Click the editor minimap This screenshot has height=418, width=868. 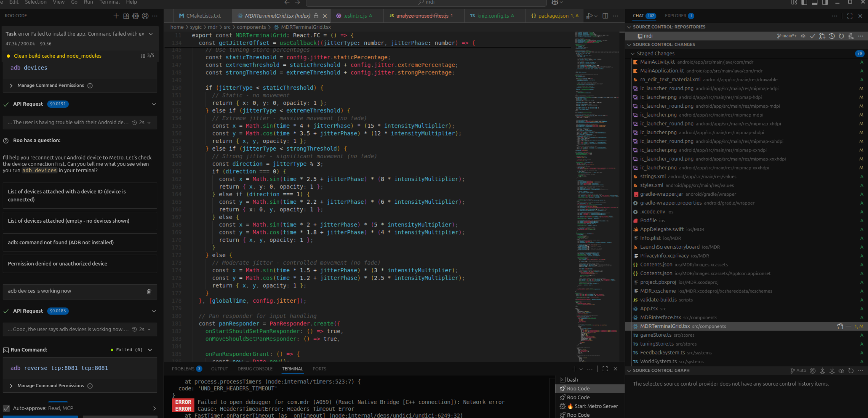tap(596, 196)
